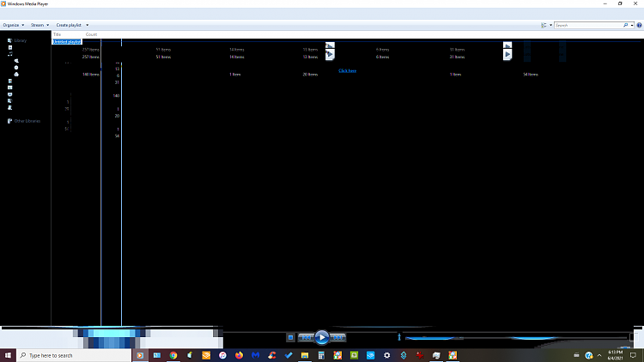Click the Create playlist button
Viewport: 644px width, 362px height.
(69, 25)
